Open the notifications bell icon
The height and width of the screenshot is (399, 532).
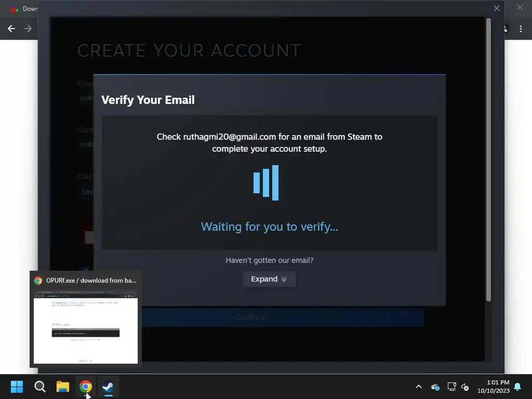518,387
